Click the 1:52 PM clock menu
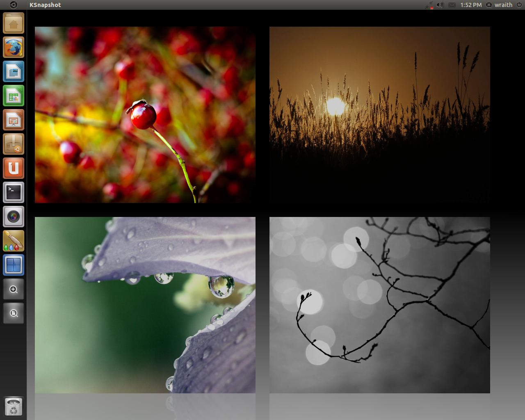 coord(470,5)
